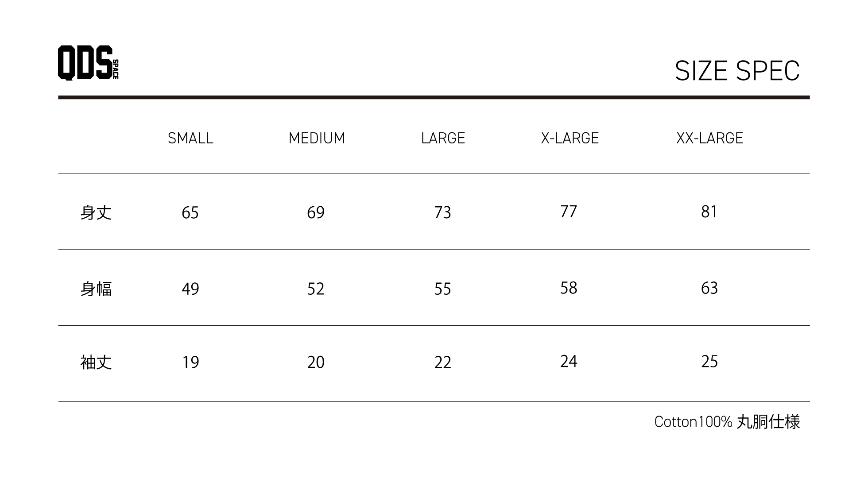Screen dimensions: 868x478
Task: Click the SMALL 身丈 value 65
Action: pos(190,213)
